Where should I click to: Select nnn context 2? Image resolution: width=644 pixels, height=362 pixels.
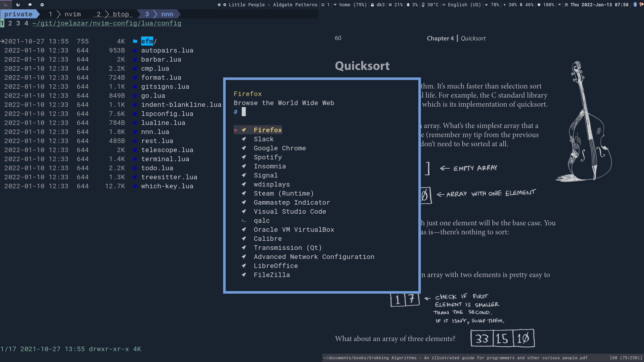(10, 23)
